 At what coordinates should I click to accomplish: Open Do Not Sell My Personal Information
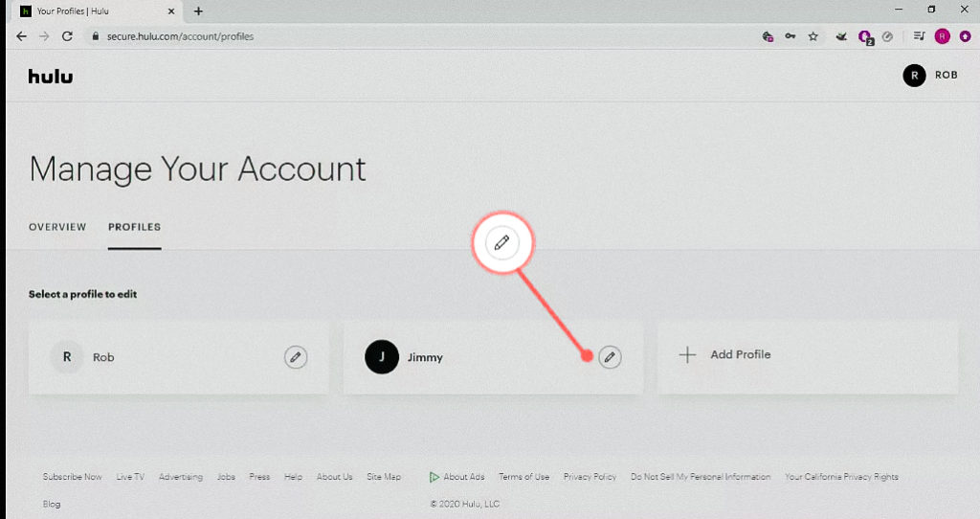tap(700, 477)
